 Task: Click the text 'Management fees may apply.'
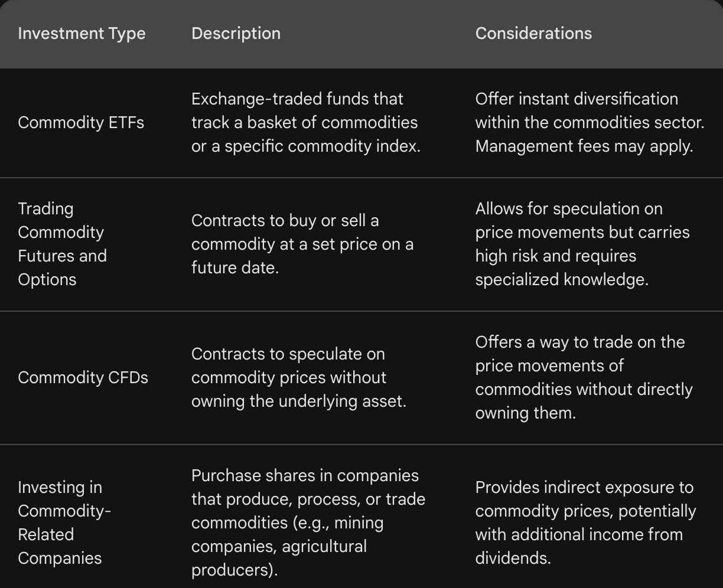point(584,146)
